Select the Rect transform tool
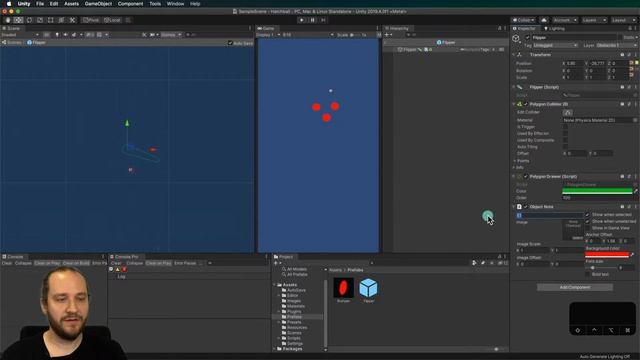 [x=51, y=20]
